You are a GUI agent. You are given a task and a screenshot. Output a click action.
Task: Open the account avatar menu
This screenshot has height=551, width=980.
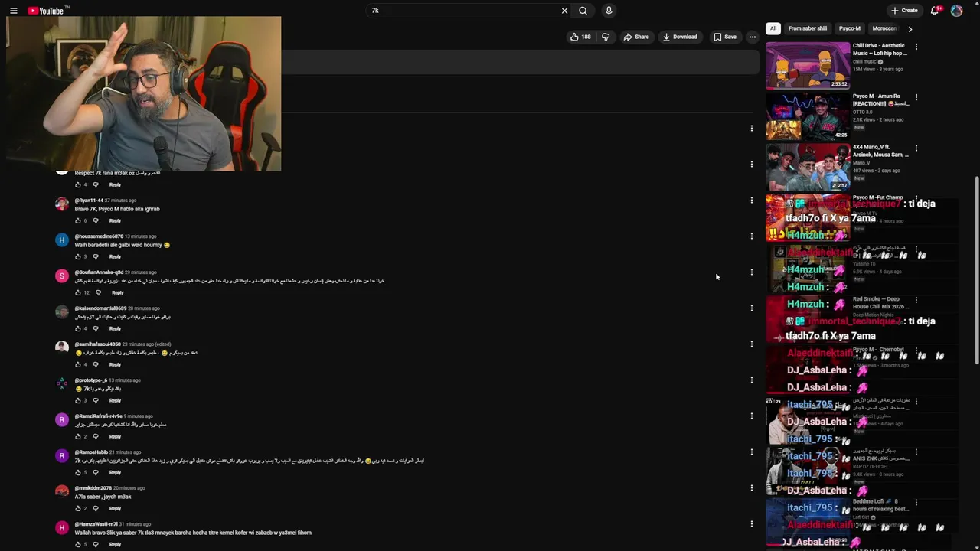(x=956, y=11)
